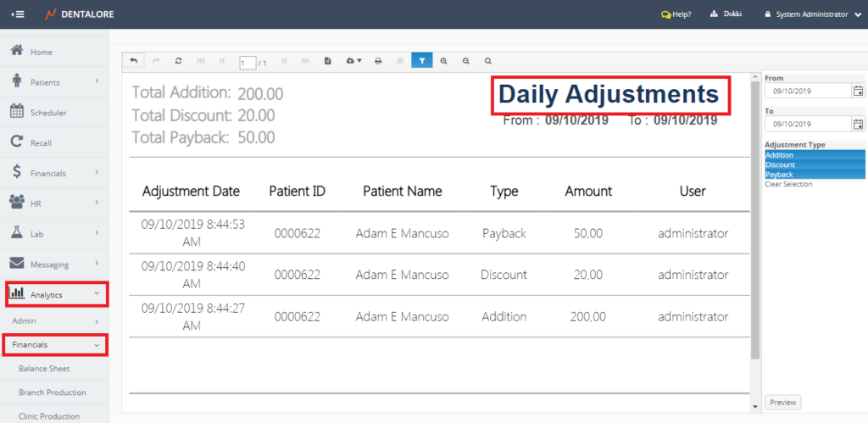Click the back arrow in report toolbar
868x423 pixels.
(134, 61)
